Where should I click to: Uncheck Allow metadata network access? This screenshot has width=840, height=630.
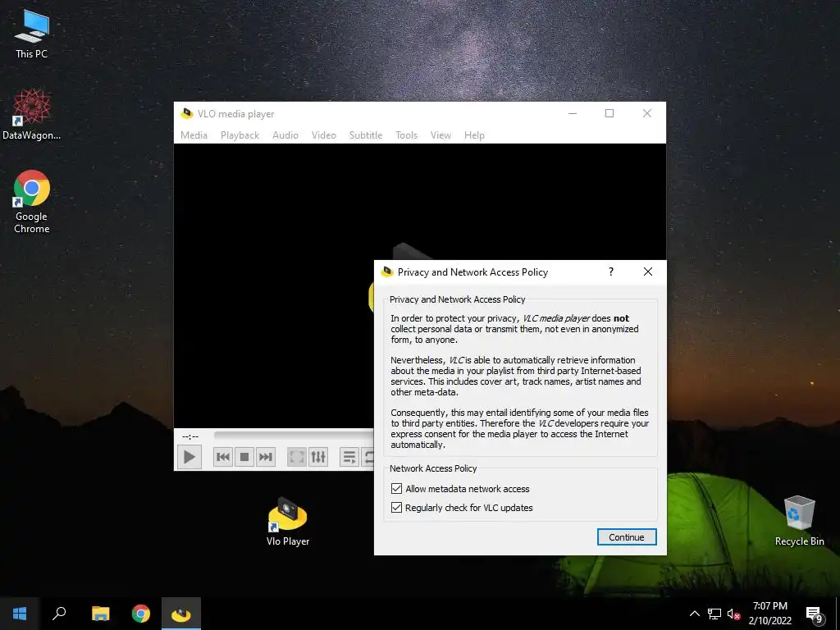[396, 489]
